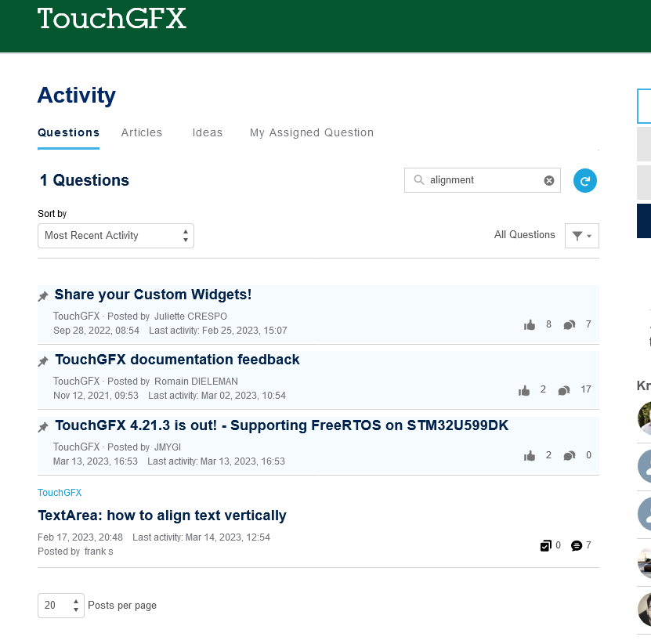Click author JMYGI
The image size is (651, 644).
pos(168,447)
